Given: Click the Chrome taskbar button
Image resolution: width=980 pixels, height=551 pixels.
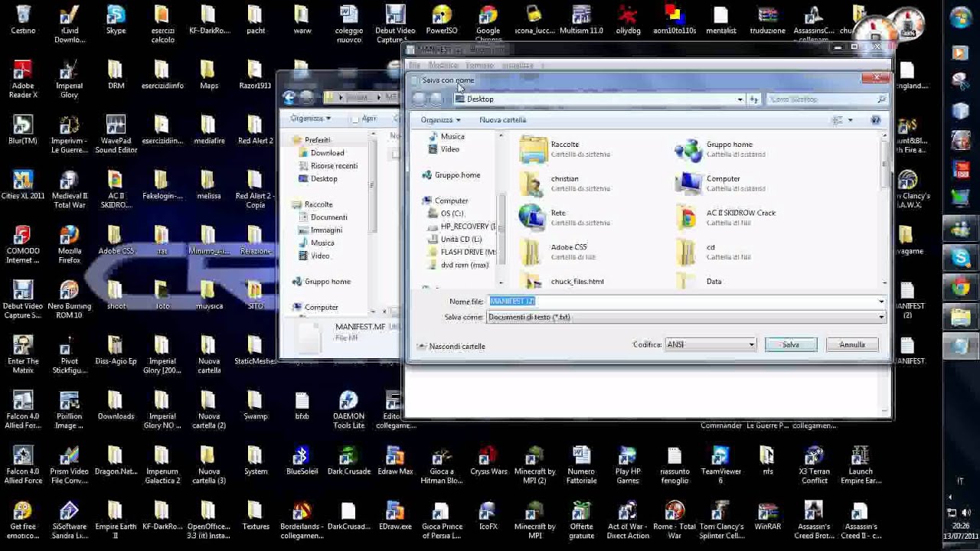Looking at the screenshot, I should (x=960, y=286).
